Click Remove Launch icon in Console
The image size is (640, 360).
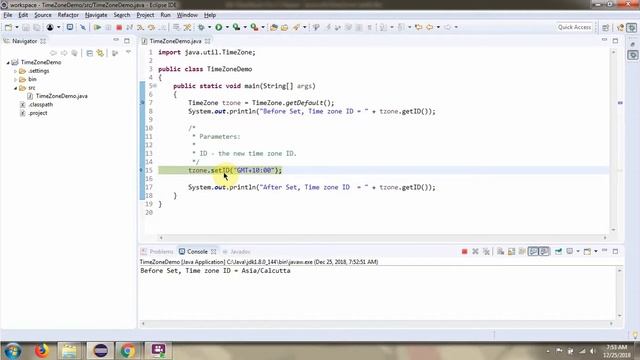[x=475, y=251]
